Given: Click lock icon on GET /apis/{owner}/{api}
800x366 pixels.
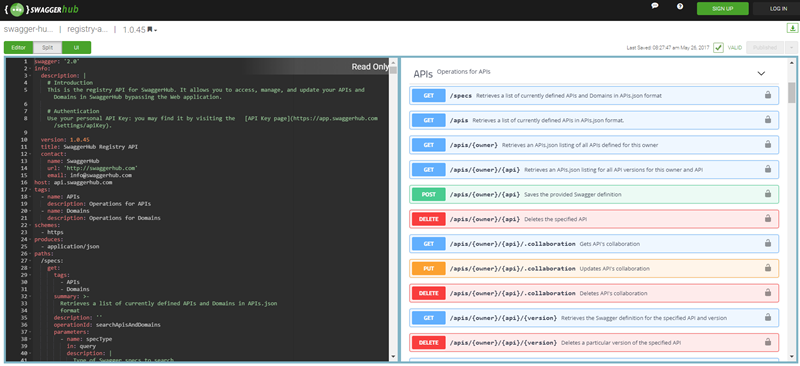Looking at the screenshot, I should 767,169.
